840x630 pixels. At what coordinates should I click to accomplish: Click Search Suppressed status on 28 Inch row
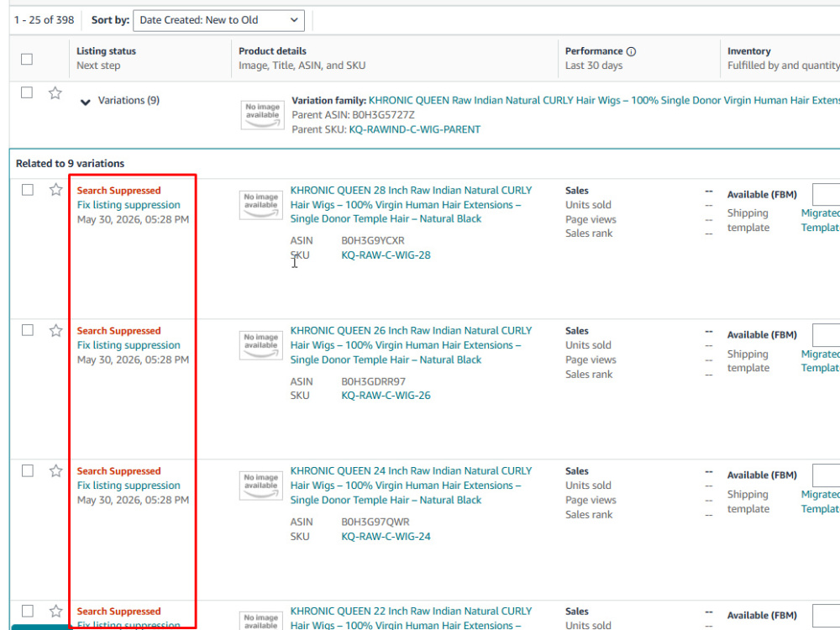(118, 190)
